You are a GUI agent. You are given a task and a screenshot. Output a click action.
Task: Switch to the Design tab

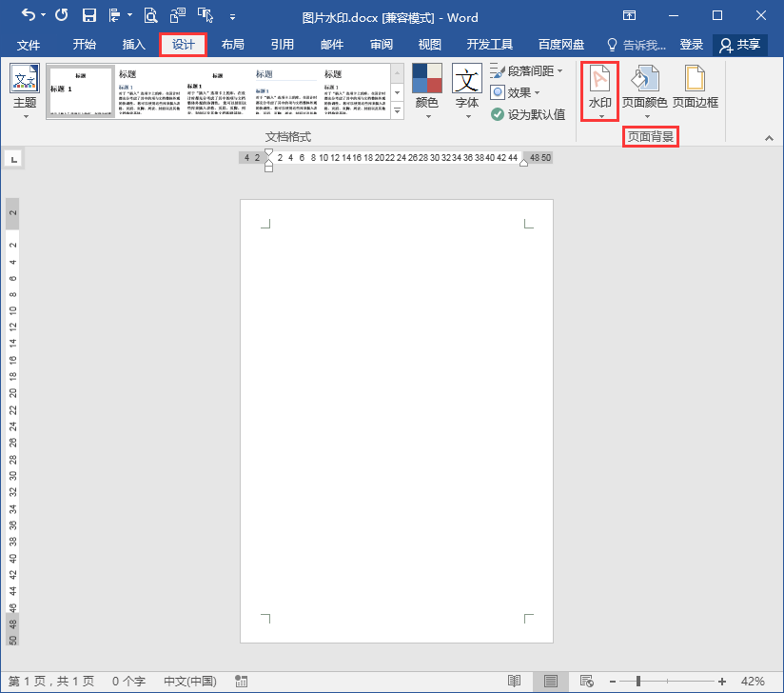click(x=183, y=45)
